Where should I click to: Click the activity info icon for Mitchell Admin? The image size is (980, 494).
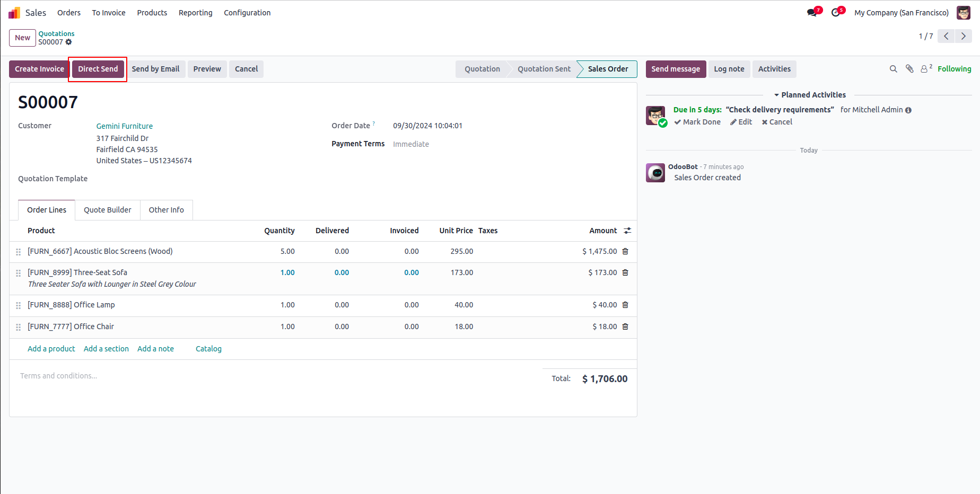(x=908, y=110)
